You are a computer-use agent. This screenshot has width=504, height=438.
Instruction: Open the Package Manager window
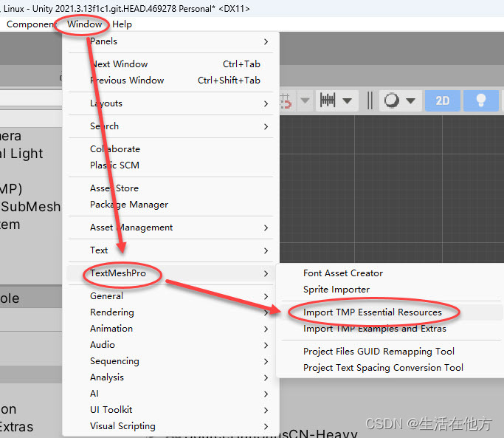(170, 205)
